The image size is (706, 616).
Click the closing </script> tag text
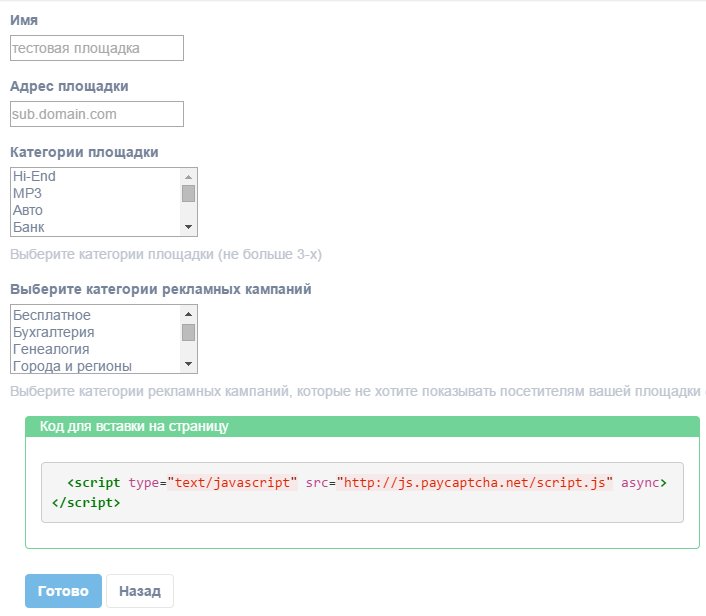point(86,503)
